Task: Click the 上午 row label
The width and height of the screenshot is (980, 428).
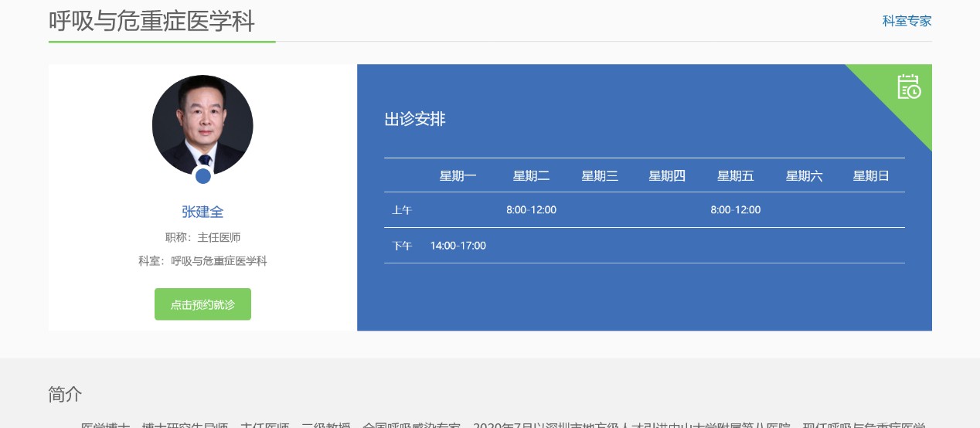Action: [x=402, y=210]
